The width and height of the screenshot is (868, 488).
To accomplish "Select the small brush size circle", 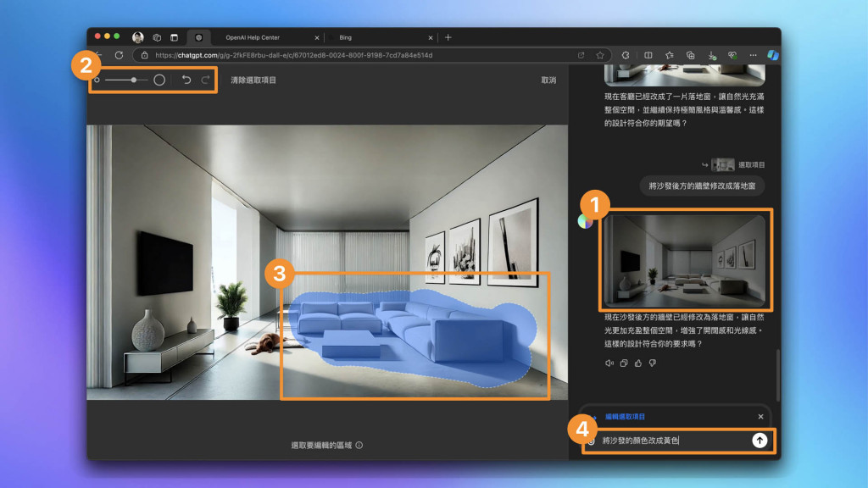I will (97, 80).
